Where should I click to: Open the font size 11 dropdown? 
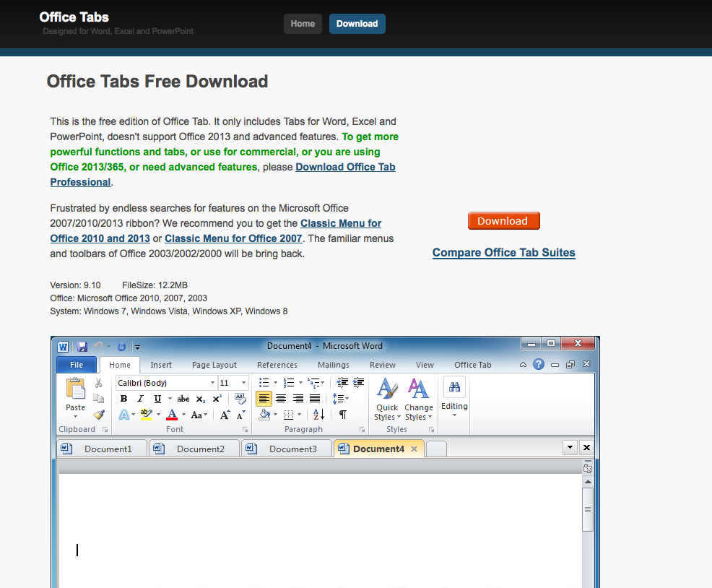click(243, 383)
